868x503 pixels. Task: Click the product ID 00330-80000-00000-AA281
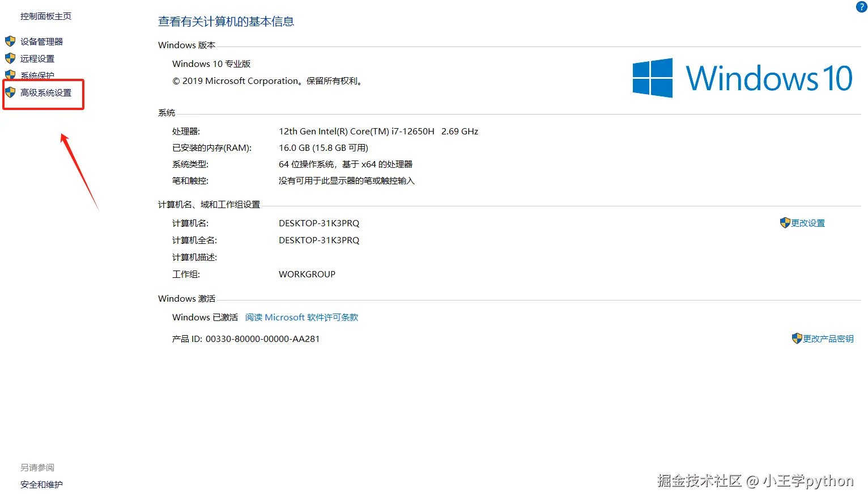tap(262, 339)
